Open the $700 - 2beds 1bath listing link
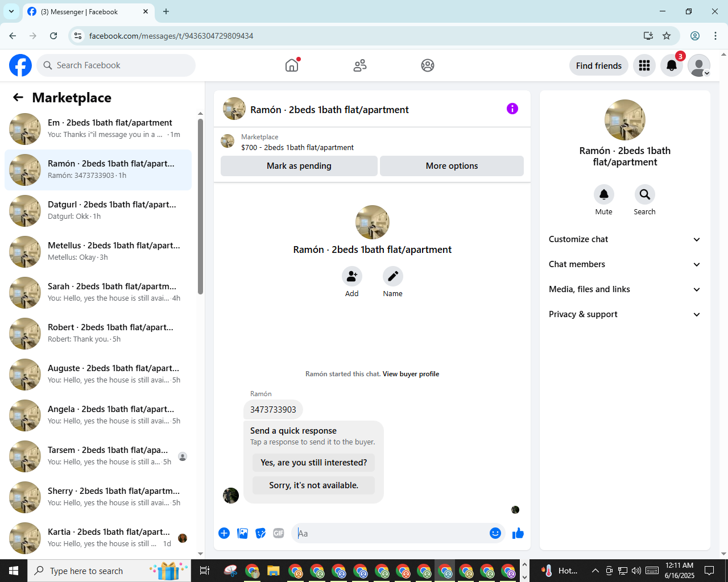Image resolution: width=728 pixels, height=582 pixels. point(297,147)
